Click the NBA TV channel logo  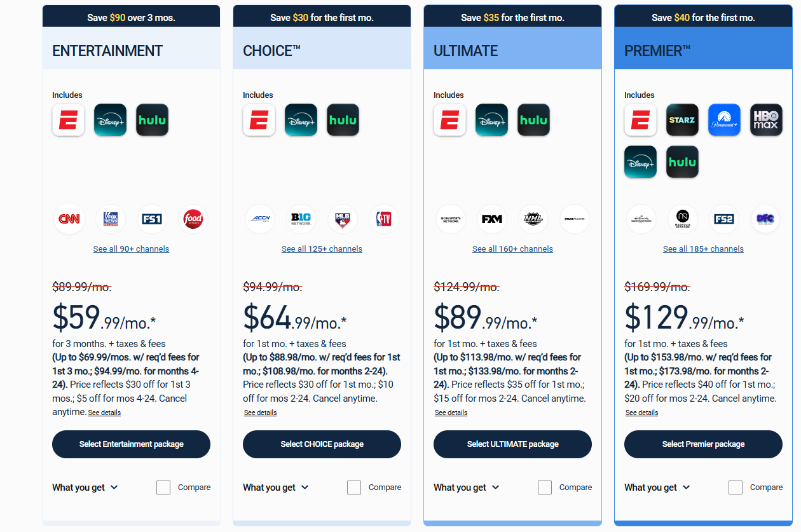[384, 219]
